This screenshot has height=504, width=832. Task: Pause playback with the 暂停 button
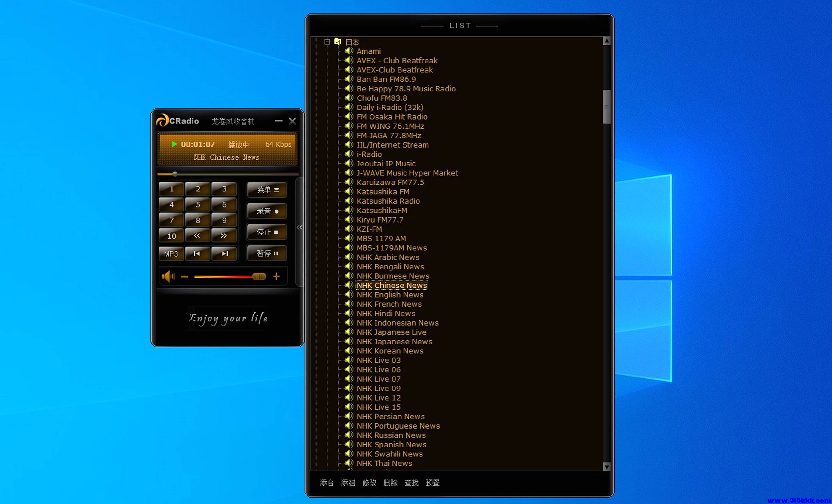click(267, 253)
